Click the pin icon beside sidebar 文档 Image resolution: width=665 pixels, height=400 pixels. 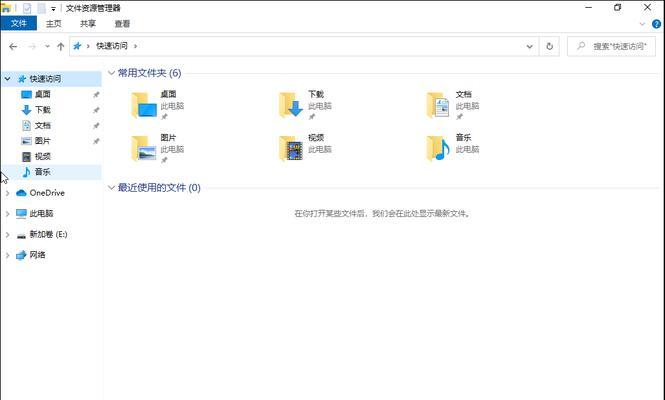[96, 126]
